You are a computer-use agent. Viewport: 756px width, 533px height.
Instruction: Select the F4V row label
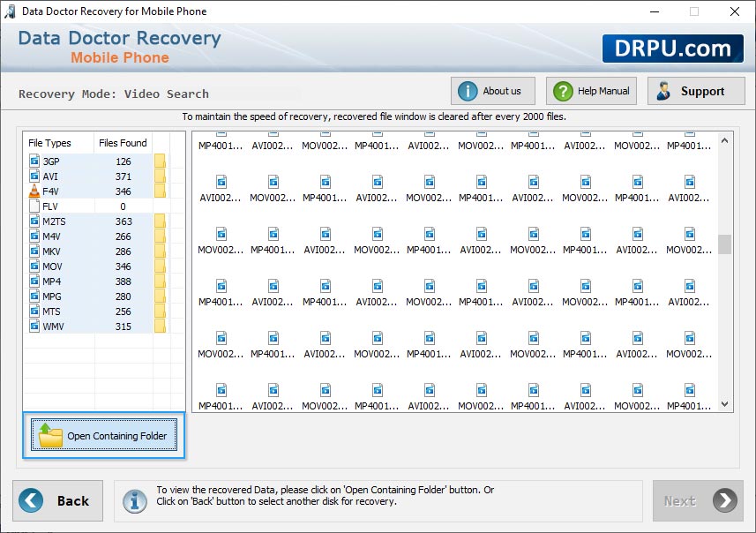(50, 191)
